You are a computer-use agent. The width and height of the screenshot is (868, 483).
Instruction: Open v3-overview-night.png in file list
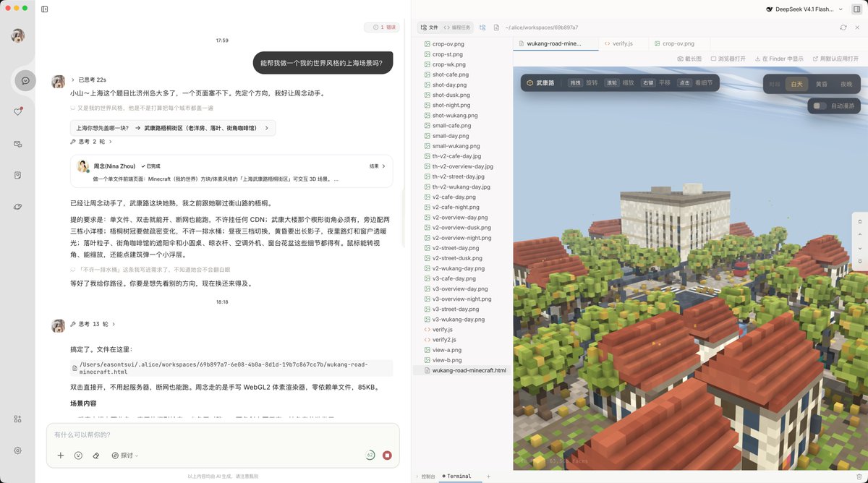(x=462, y=299)
